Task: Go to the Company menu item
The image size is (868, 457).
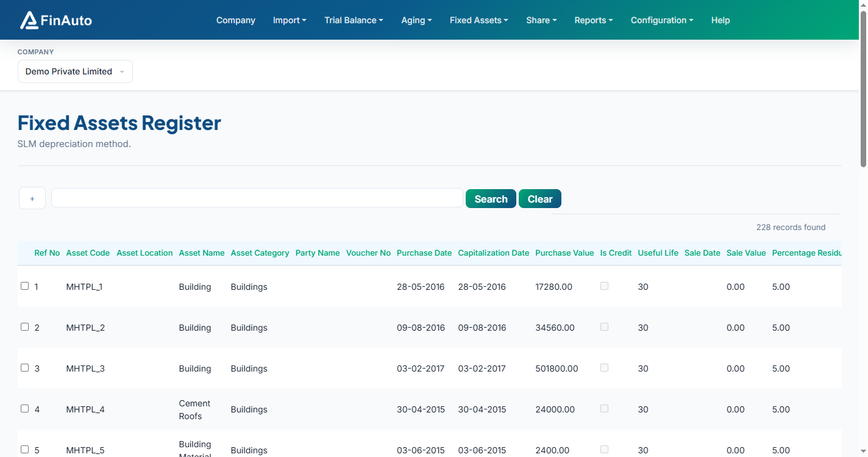Action: click(x=236, y=20)
